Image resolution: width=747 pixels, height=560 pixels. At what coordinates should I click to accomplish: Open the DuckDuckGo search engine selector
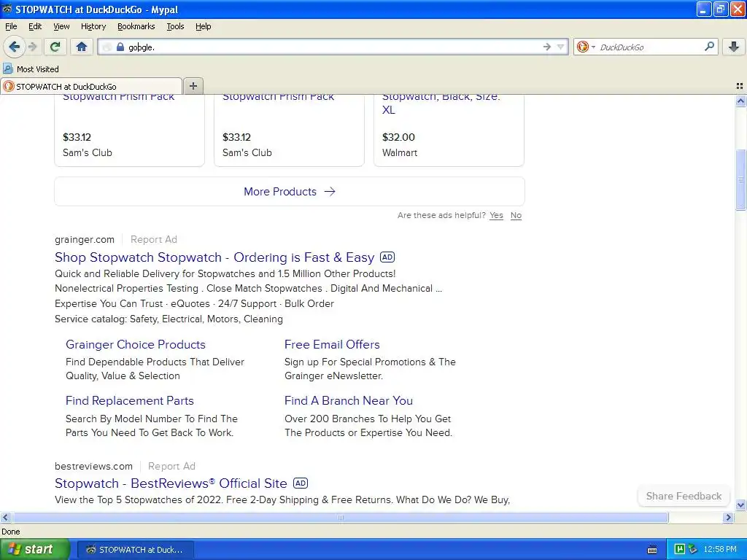(586, 47)
